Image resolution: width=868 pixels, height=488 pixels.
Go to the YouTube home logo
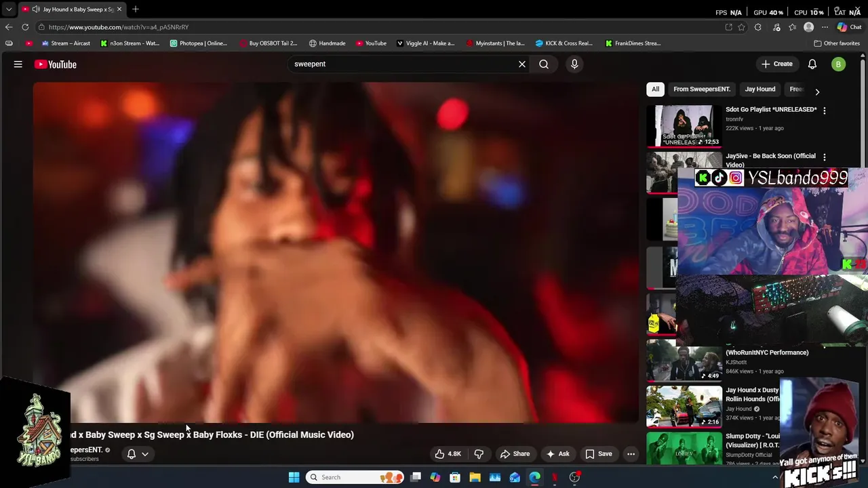coord(56,64)
